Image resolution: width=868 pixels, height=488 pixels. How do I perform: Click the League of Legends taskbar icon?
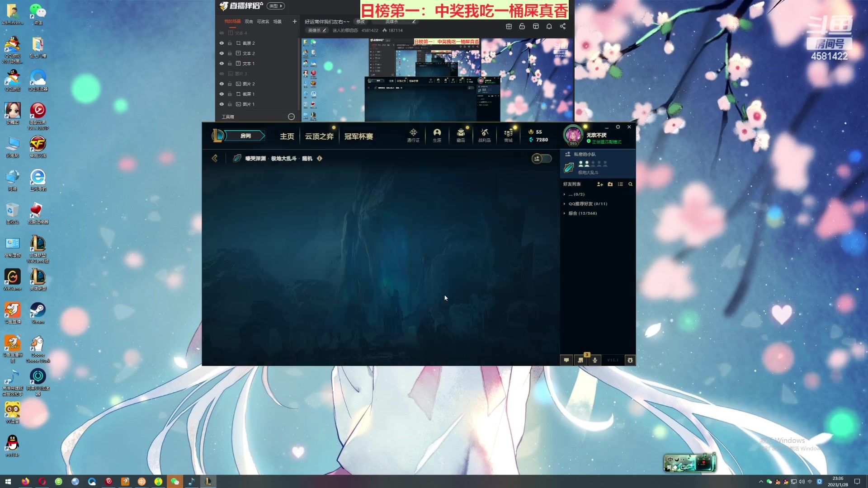point(208,482)
